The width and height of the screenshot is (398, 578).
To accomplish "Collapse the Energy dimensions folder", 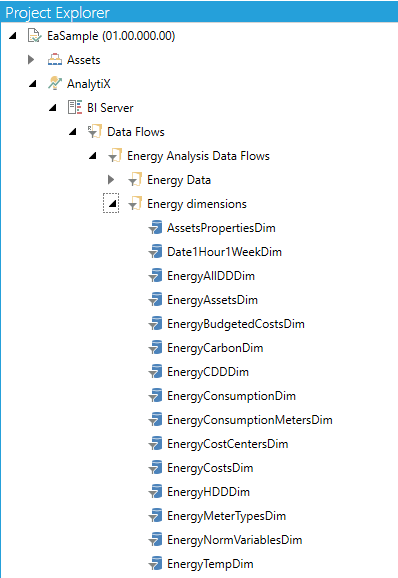I will pos(112,203).
